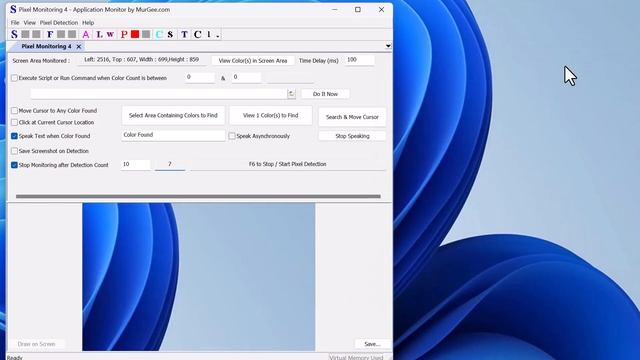Check Move Cursor to Any Color Found
Image resolution: width=640 pixels, height=360 pixels.
pyautogui.click(x=14, y=111)
